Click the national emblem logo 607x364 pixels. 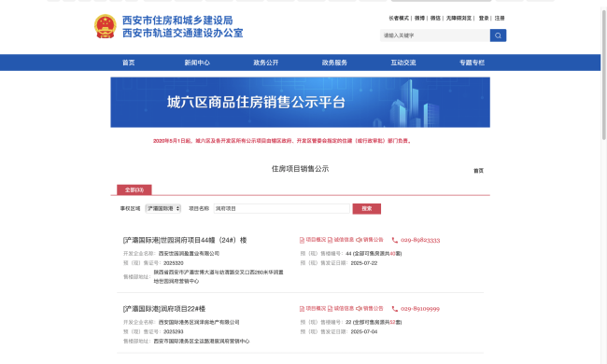[x=106, y=26]
